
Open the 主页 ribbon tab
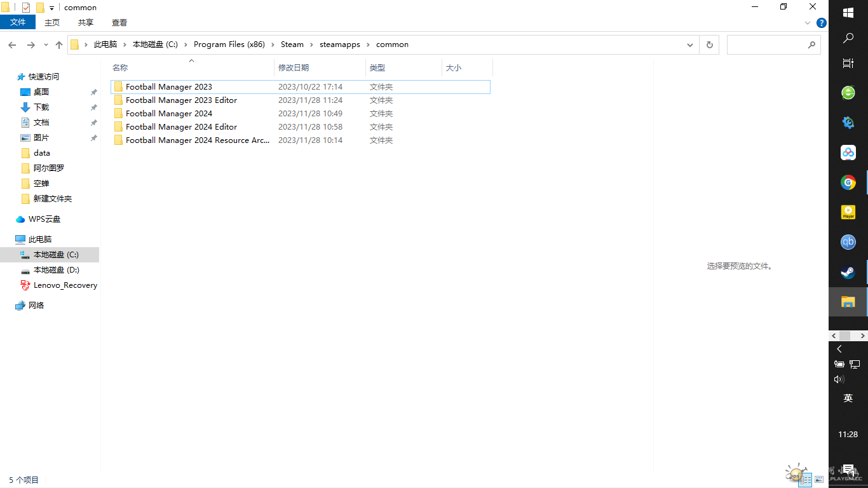point(52,22)
